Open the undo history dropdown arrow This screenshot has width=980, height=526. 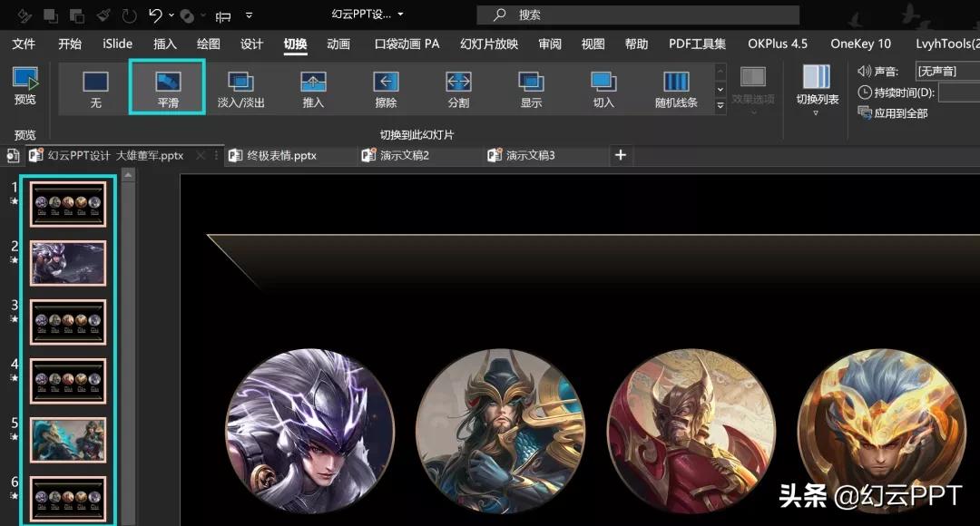point(171,15)
